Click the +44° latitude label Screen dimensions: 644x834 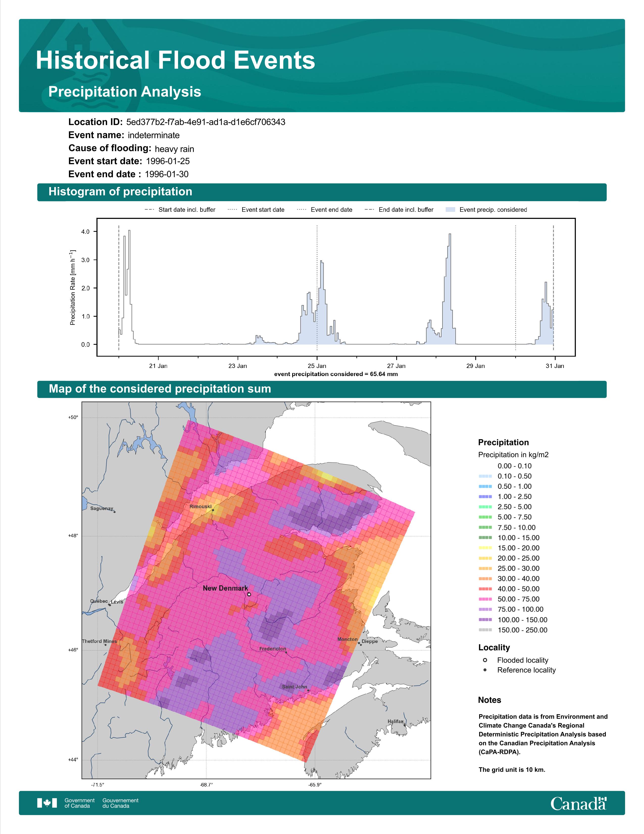tap(73, 759)
